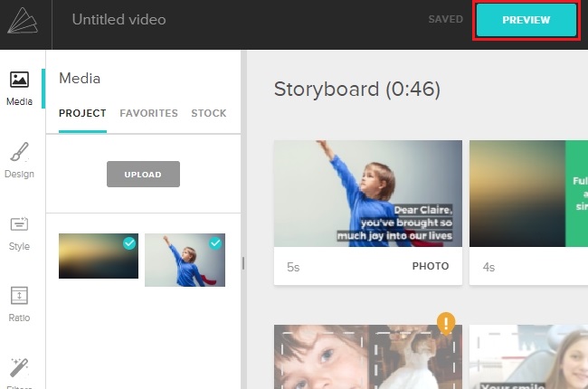Switch to the Stock tab
Screen dimensions: 588x389
coord(208,113)
